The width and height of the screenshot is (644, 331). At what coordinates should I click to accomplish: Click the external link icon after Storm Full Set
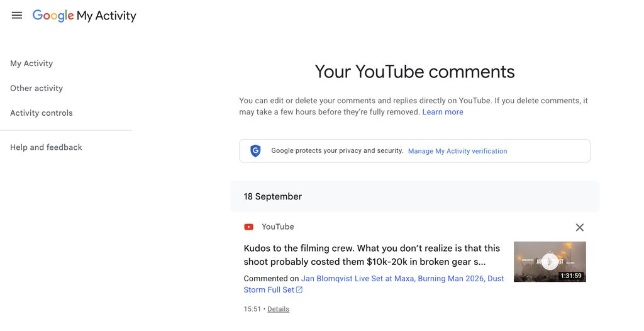pyautogui.click(x=299, y=290)
